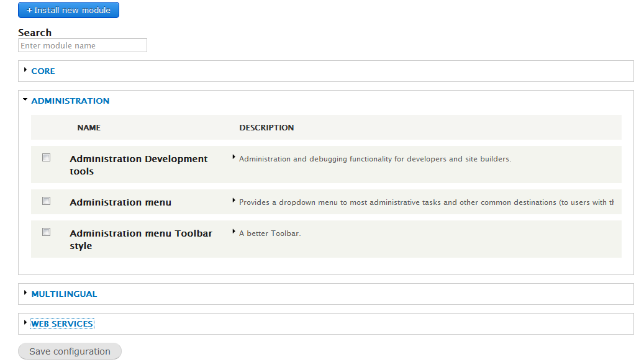Click the ADMINISTRATION section heading

70,101
